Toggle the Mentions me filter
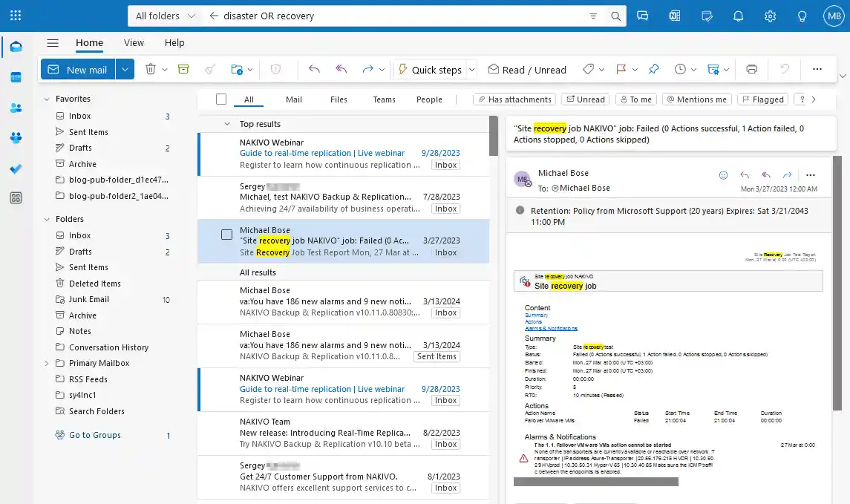Viewport: 850px width, 504px height. [696, 99]
